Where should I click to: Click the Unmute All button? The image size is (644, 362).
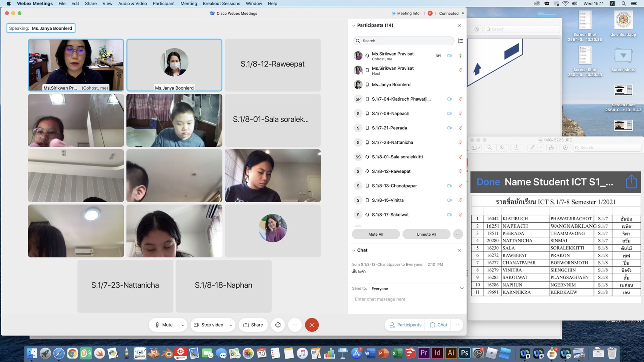pos(426,234)
